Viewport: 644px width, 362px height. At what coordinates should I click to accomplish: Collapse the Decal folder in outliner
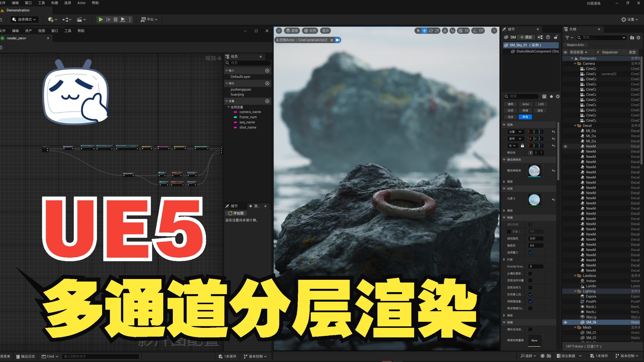pyautogui.click(x=575, y=126)
